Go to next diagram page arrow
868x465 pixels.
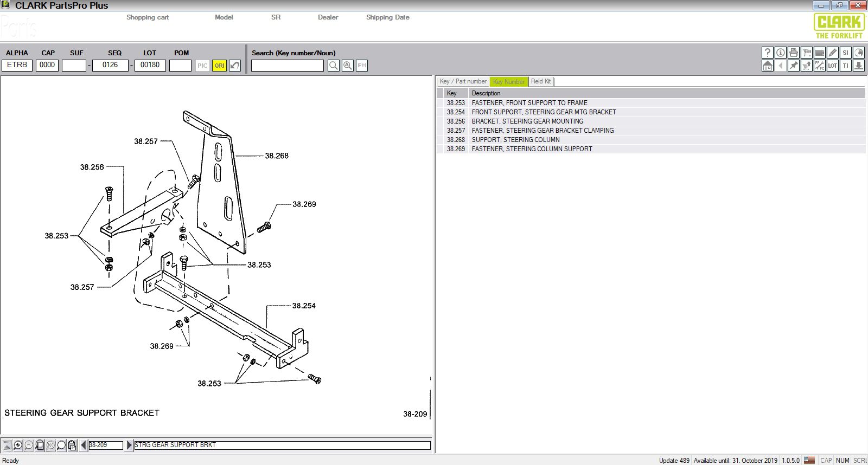[x=129, y=445]
